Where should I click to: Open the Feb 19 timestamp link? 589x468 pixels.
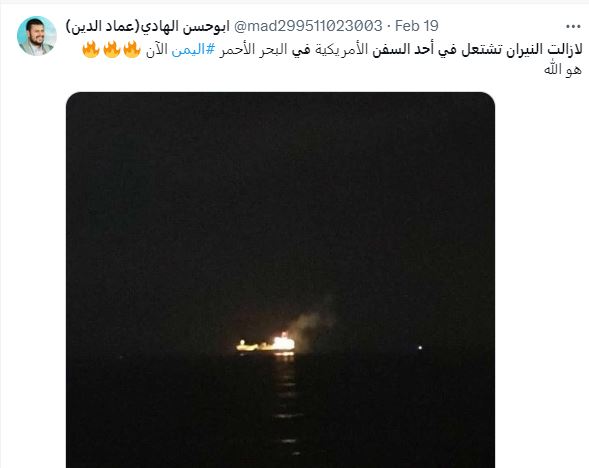[x=417, y=26]
